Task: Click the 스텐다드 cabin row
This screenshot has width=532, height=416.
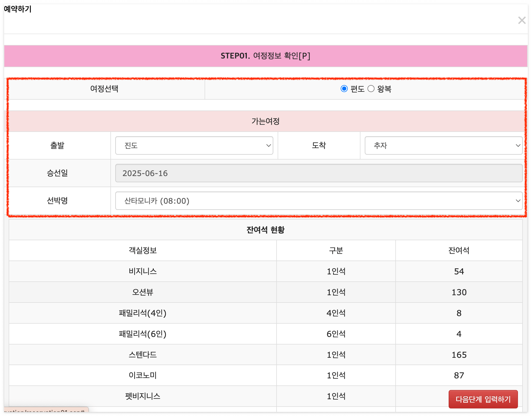Action: click(143, 355)
